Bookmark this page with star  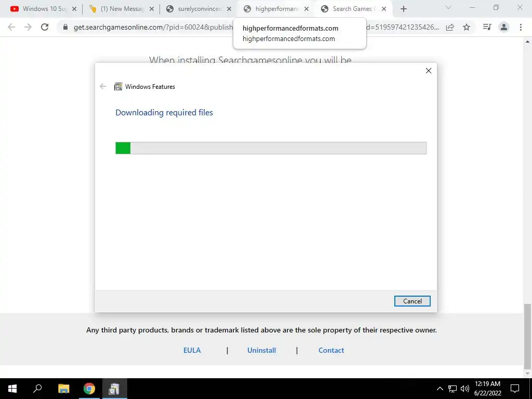coord(467,27)
